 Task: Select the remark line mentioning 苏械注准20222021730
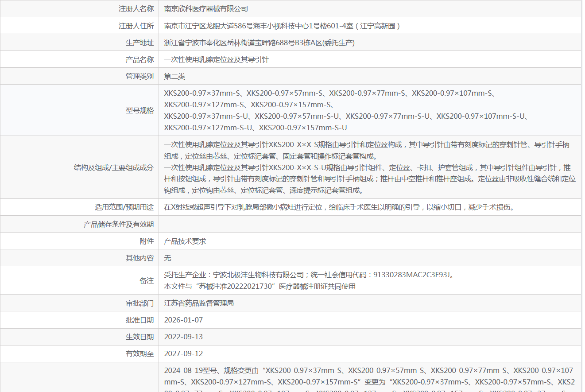coord(260,286)
